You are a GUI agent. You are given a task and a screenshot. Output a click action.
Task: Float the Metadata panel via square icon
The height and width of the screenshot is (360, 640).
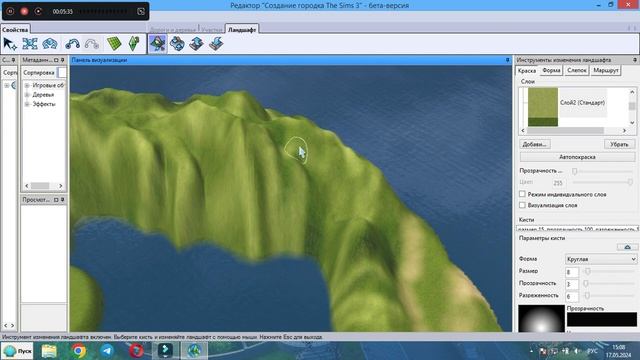(56, 60)
